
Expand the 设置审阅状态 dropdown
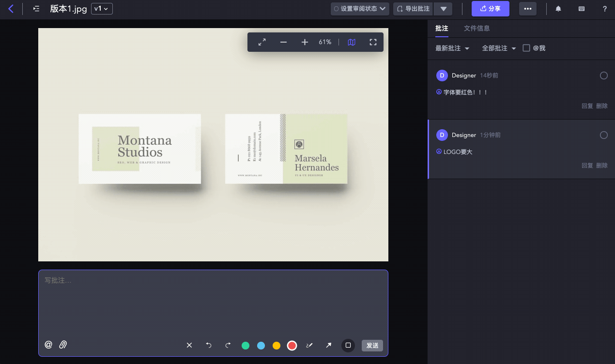coord(360,9)
